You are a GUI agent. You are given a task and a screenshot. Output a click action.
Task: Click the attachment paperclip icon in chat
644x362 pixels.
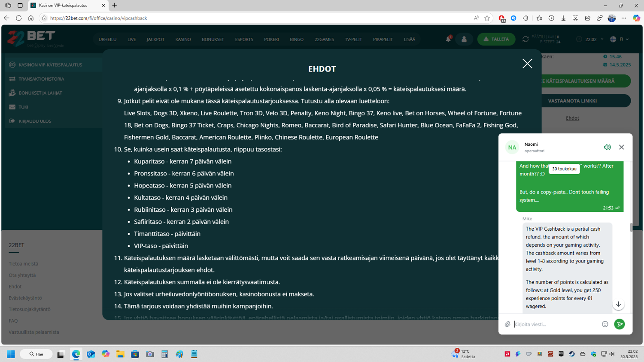coord(507,324)
